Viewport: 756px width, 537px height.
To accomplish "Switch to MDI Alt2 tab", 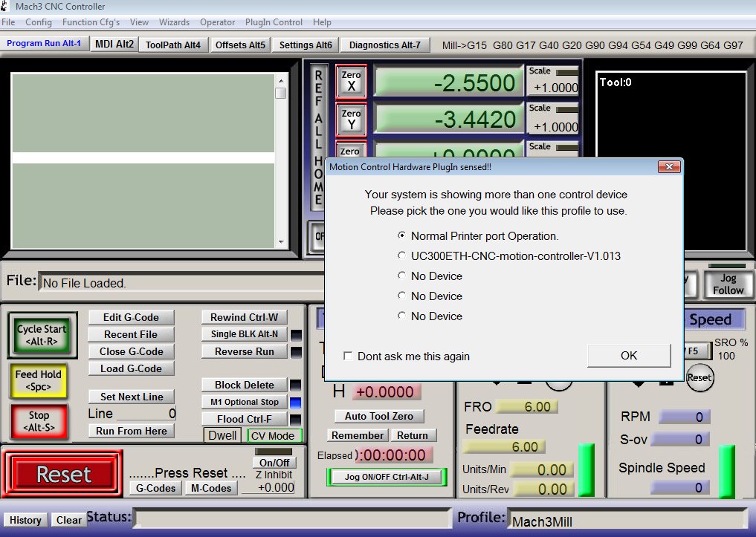I will (x=114, y=45).
